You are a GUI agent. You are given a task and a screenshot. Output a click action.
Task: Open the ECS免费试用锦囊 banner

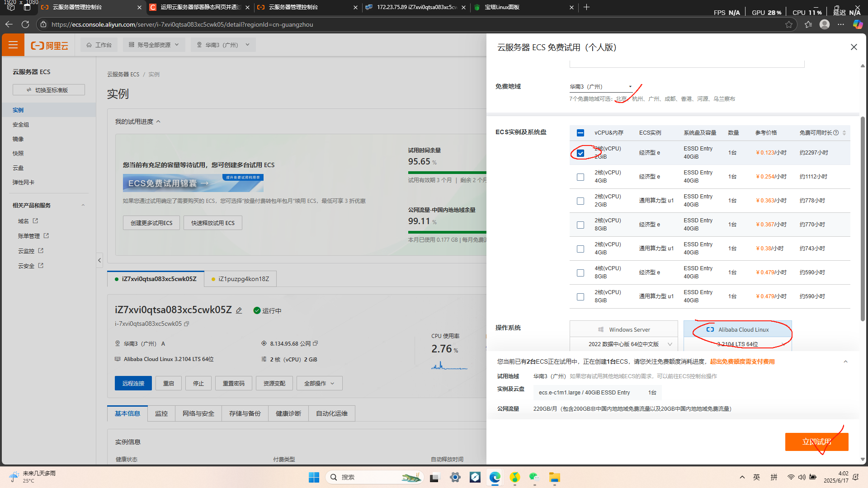click(x=193, y=183)
